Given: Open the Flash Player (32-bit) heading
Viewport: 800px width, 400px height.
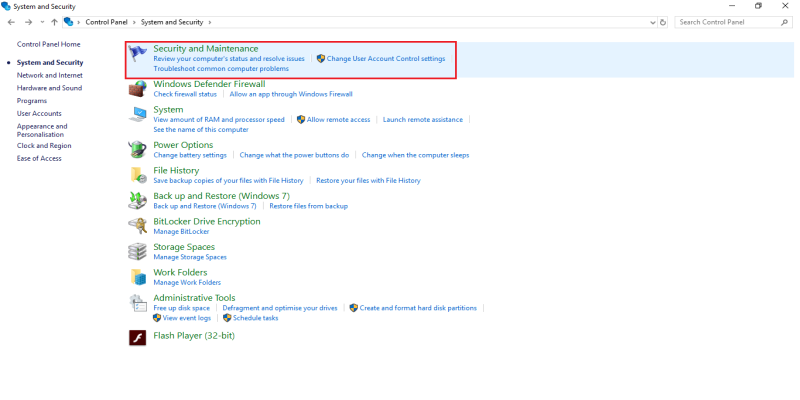Looking at the screenshot, I should 194,336.
